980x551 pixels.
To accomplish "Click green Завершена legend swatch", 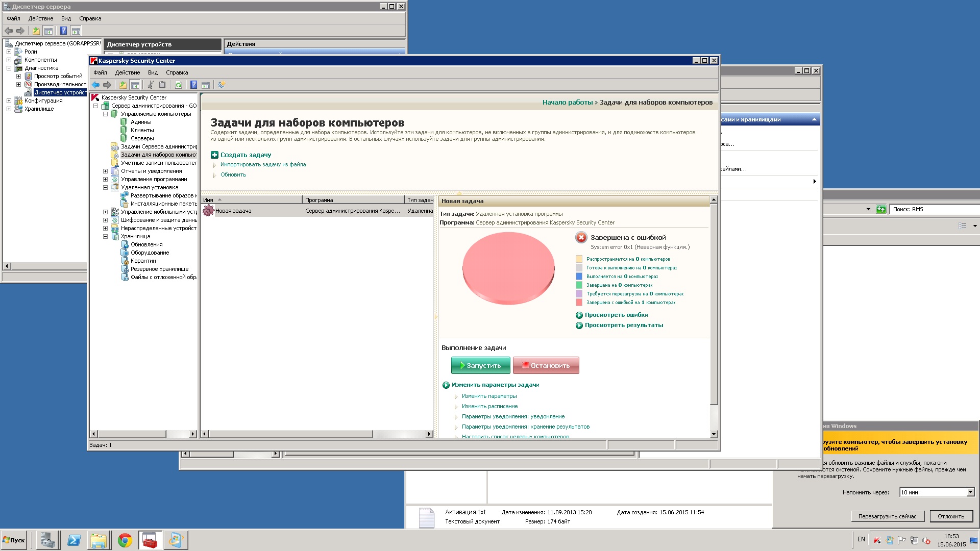I will click(579, 285).
